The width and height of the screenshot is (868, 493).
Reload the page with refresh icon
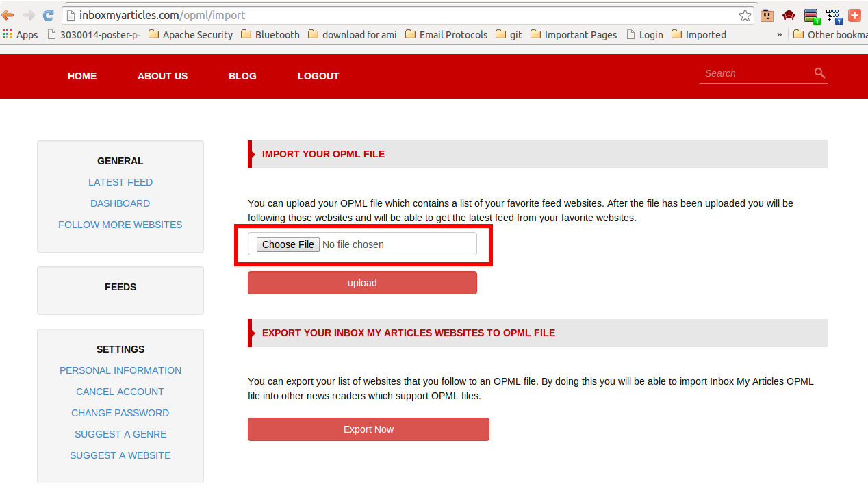48,15
